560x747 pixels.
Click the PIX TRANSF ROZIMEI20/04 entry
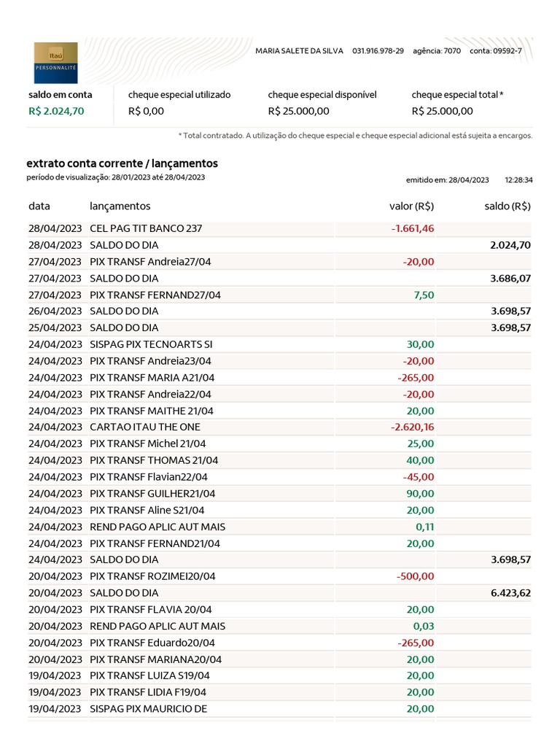(152, 576)
